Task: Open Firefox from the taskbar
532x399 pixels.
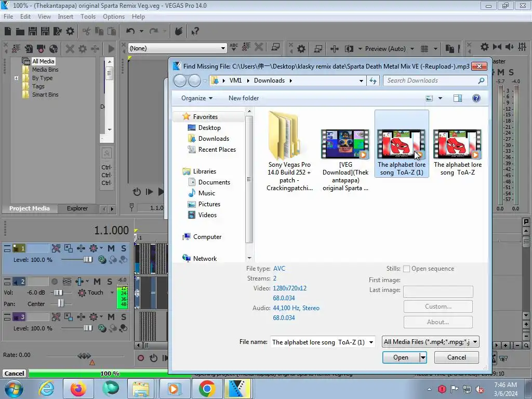Action: click(78, 389)
